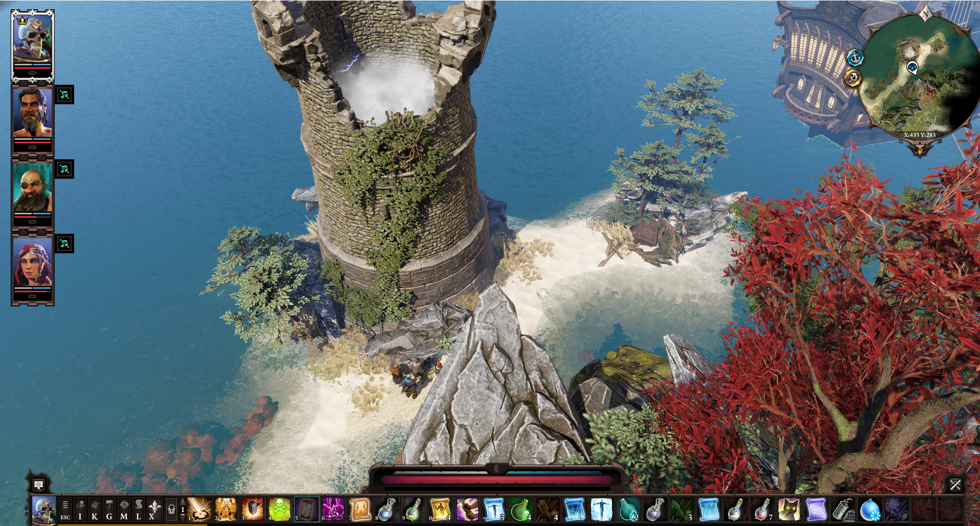980x526 pixels.
Task: Use the blue rain scroll
Action: [x=709, y=509]
